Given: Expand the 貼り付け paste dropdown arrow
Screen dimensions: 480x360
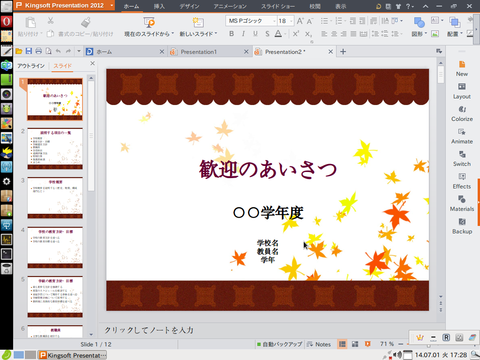Looking at the screenshot, I should (41, 34).
